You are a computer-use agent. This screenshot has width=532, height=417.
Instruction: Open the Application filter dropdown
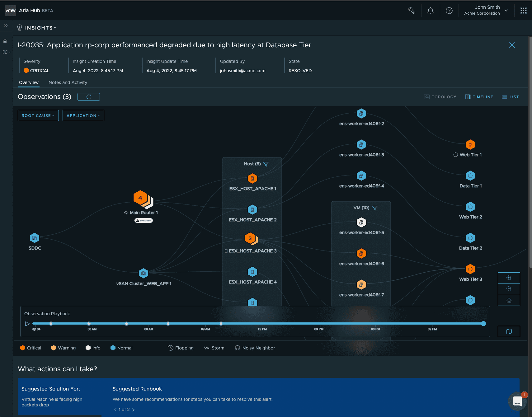coord(83,115)
